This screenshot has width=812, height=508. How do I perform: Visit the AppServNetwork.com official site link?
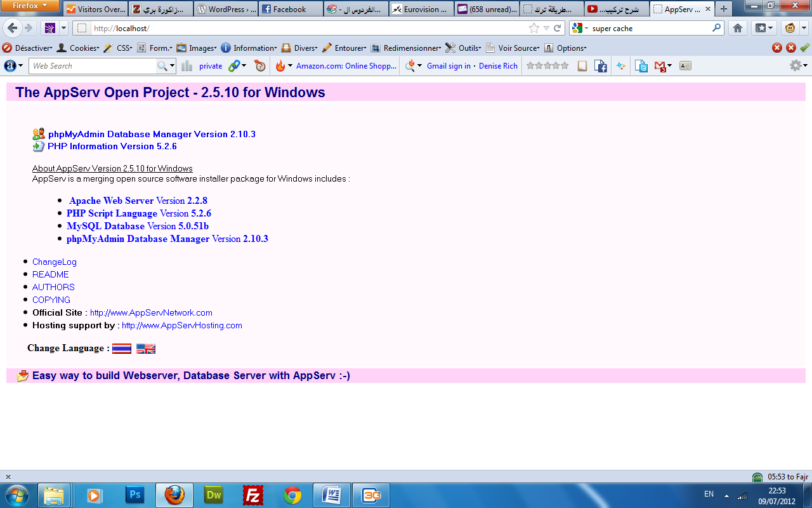coord(151,312)
